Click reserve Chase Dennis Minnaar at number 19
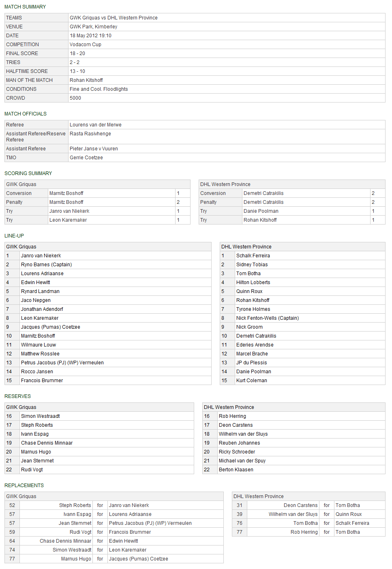This screenshot has width=392, height=569. coord(47,443)
